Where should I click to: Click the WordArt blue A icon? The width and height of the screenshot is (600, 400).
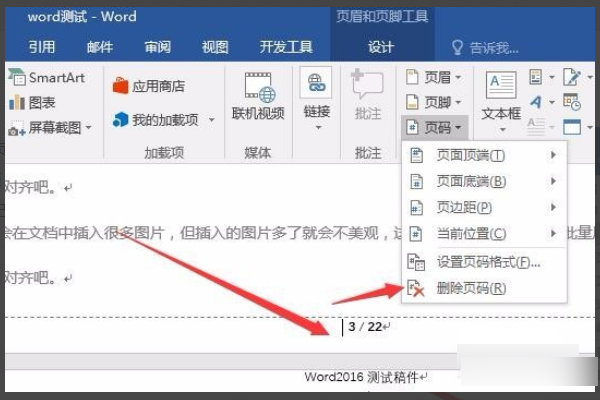tap(536, 102)
